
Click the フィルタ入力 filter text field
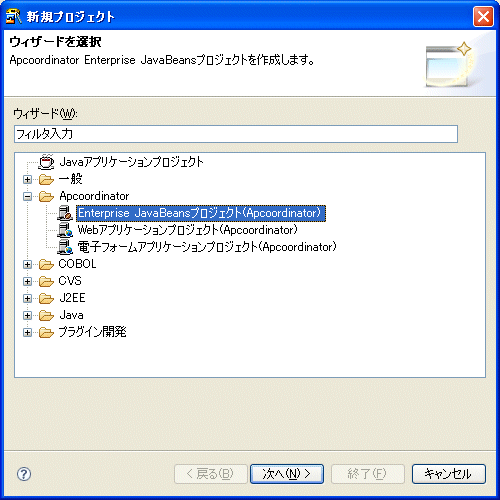tap(236, 134)
